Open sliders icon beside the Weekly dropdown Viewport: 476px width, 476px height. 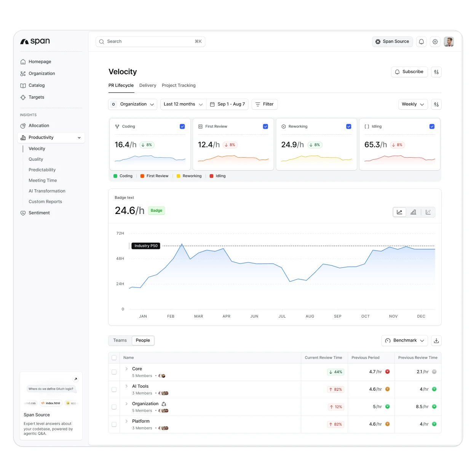tap(436, 104)
